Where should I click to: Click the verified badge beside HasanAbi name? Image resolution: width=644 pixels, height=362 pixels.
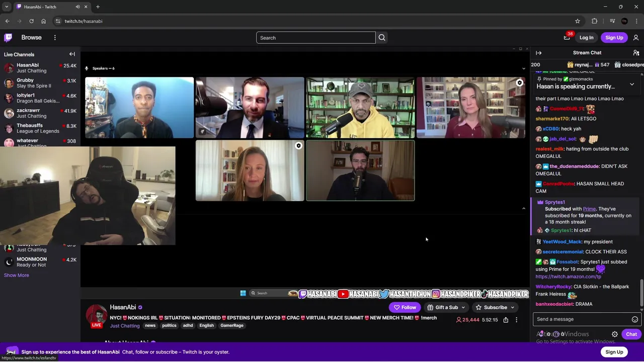(140, 308)
